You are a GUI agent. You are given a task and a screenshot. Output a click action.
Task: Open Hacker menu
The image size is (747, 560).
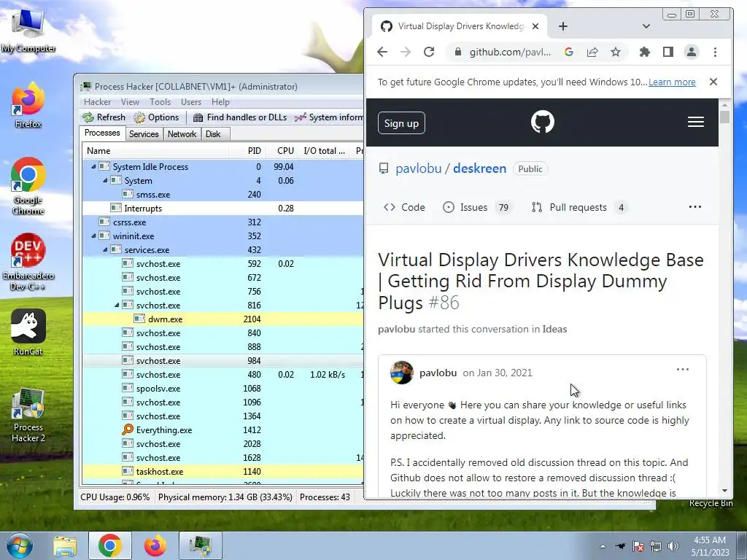(x=97, y=102)
